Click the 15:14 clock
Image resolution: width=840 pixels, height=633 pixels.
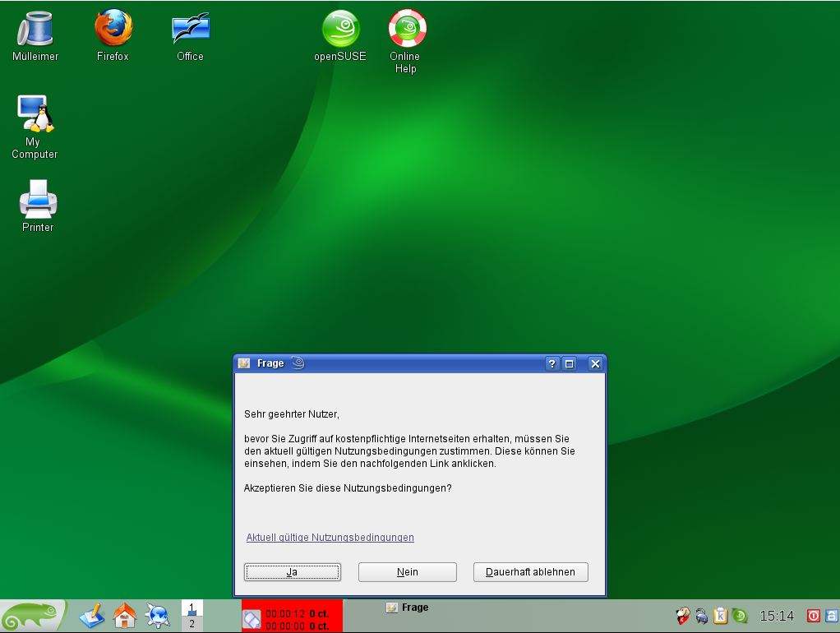coord(776,617)
